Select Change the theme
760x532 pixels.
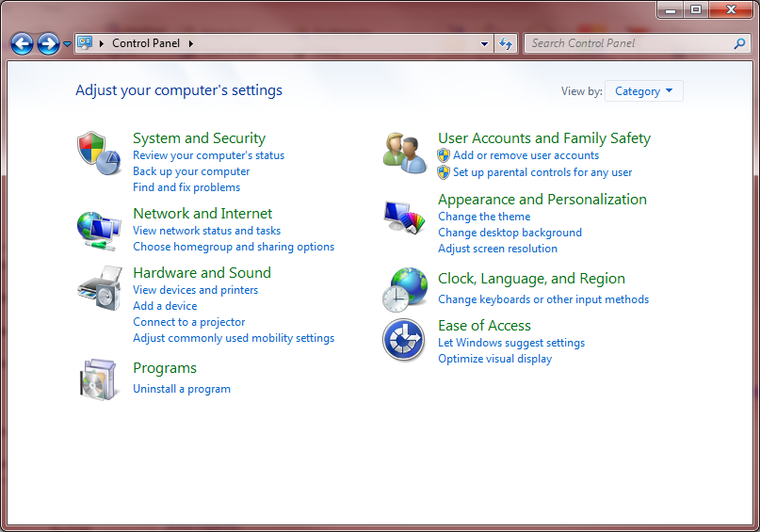(484, 217)
